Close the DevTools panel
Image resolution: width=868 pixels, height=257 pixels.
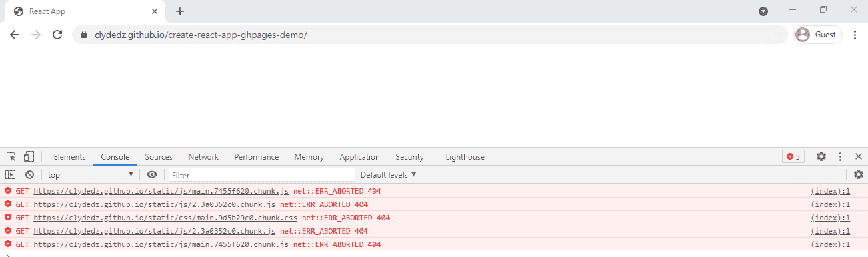pyautogui.click(x=858, y=157)
